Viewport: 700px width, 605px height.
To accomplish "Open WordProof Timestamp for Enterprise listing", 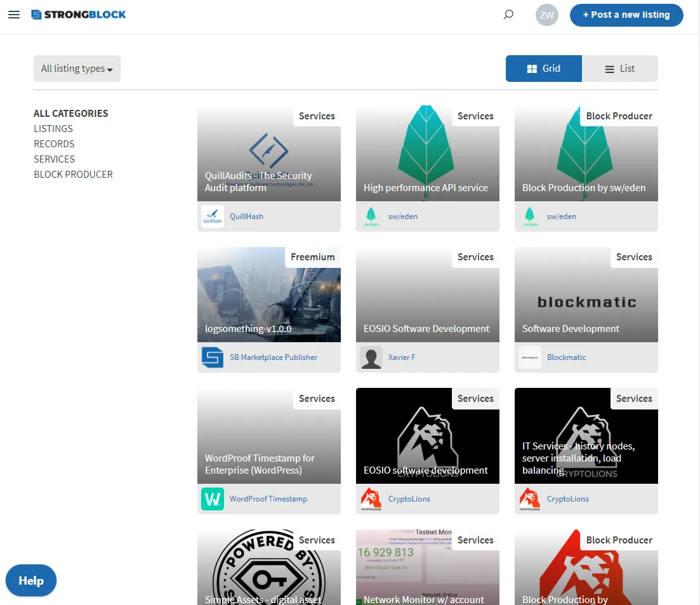I will (x=268, y=435).
